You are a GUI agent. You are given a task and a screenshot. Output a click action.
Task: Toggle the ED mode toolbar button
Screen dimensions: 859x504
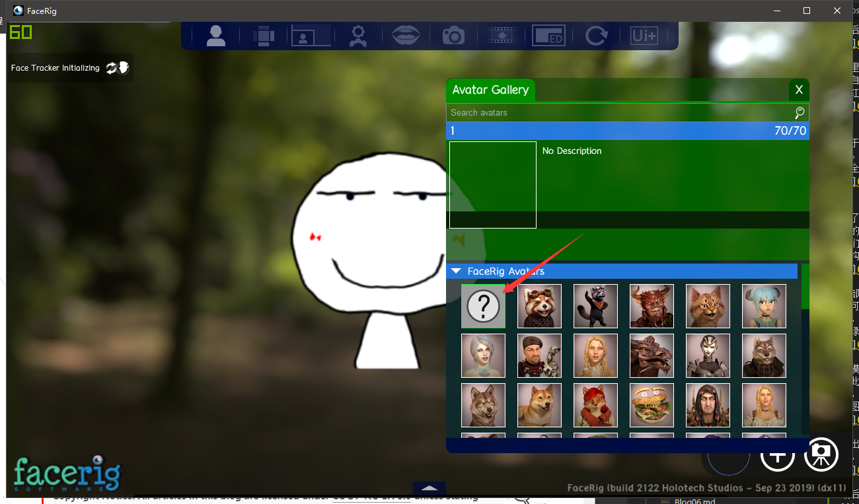coord(548,35)
